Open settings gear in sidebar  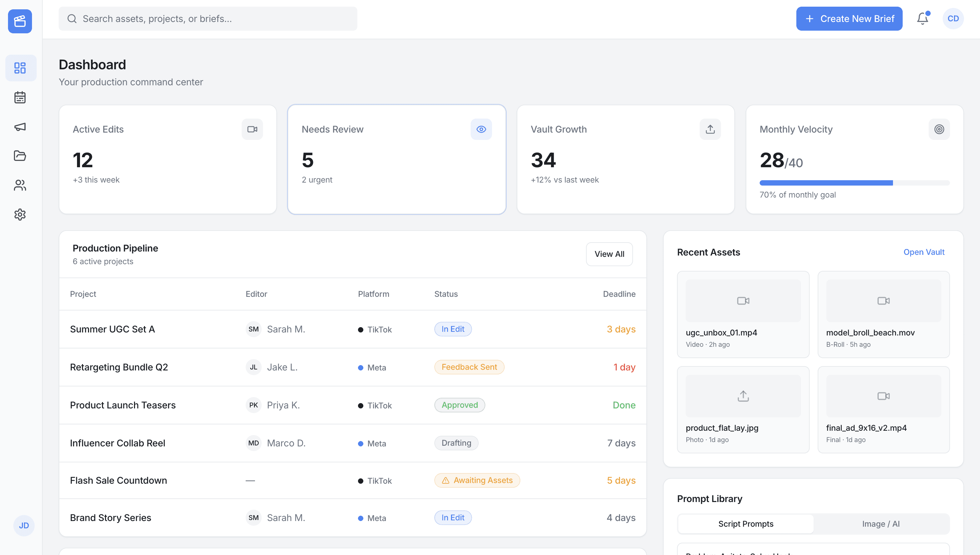point(20,215)
